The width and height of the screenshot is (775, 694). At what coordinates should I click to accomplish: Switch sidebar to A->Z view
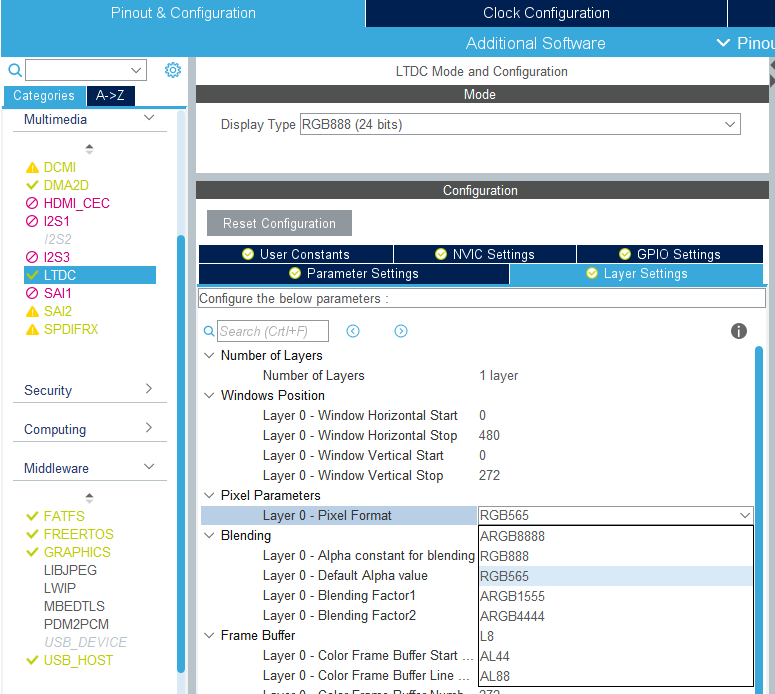(110, 95)
